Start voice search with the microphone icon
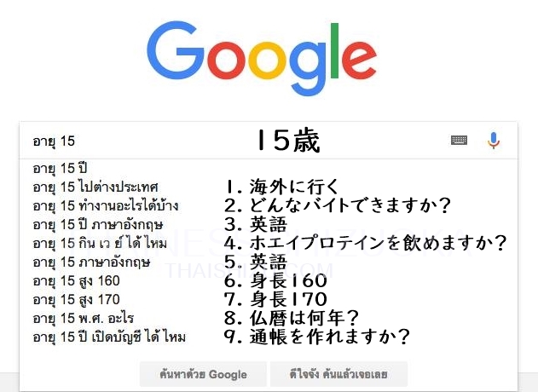538x392 pixels. [494, 141]
